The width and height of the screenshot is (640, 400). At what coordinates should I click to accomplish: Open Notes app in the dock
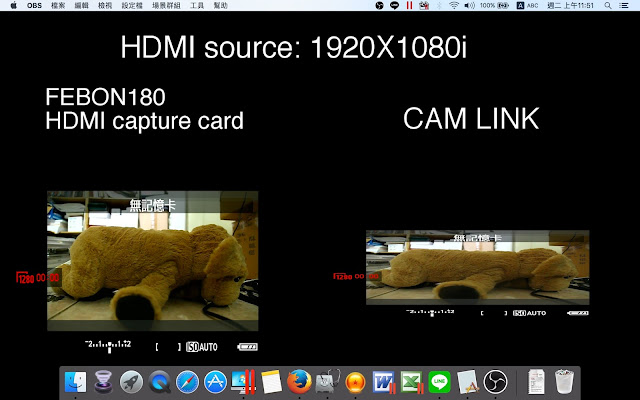point(271,382)
